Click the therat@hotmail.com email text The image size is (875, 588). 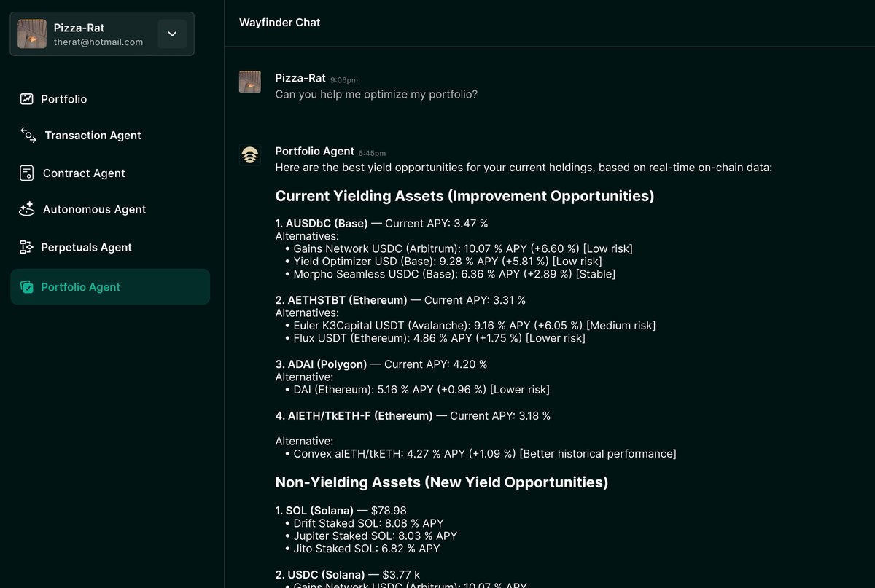point(98,42)
